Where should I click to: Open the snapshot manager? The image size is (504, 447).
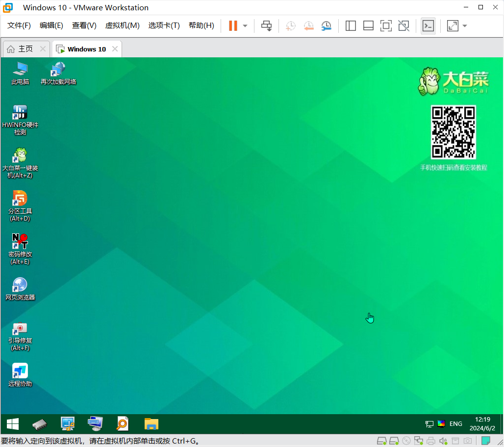coord(326,25)
